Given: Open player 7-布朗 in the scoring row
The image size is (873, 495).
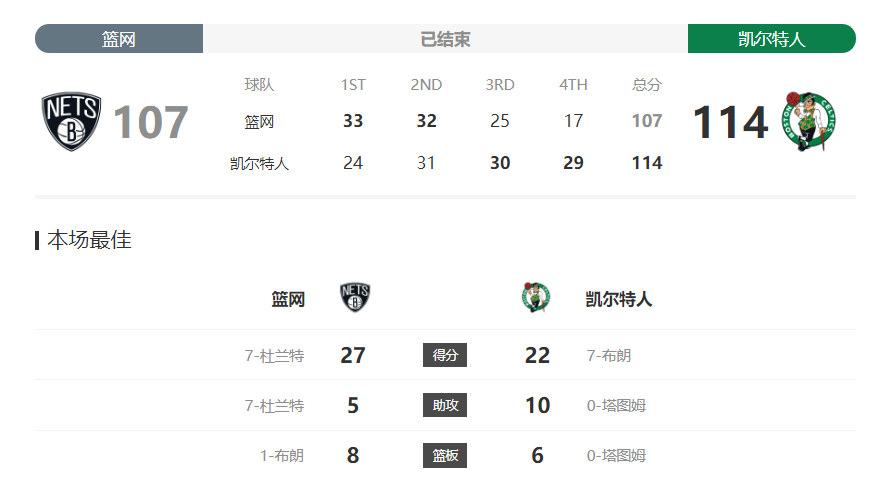Looking at the screenshot, I should tap(609, 355).
